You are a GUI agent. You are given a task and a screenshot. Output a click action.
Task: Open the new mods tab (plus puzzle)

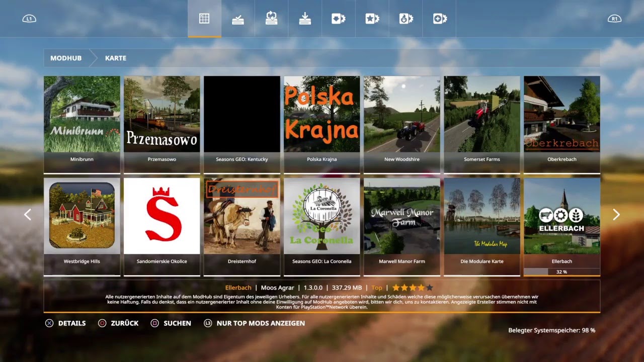(440, 19)
